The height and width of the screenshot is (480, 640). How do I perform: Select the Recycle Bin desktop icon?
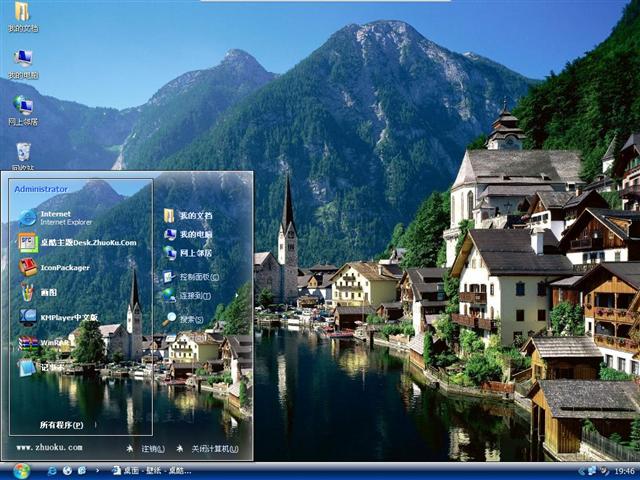click(23, 156)
